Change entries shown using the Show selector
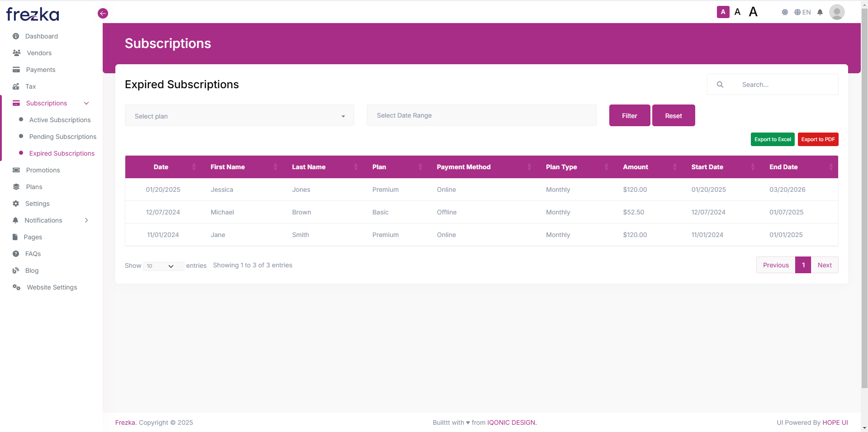The width and height of the screenshot is (868, 432). (x=163, y=266)
